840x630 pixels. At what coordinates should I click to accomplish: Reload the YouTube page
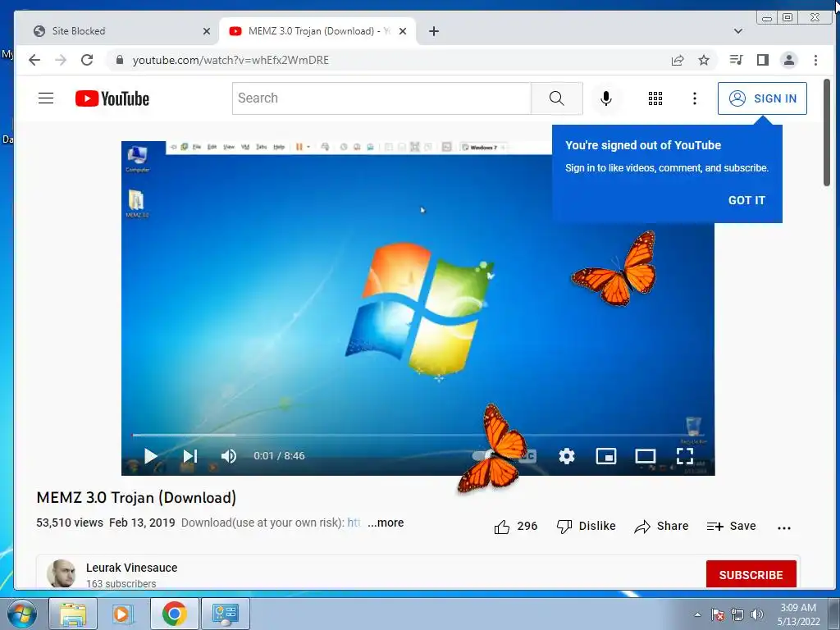tap(87, 60)
